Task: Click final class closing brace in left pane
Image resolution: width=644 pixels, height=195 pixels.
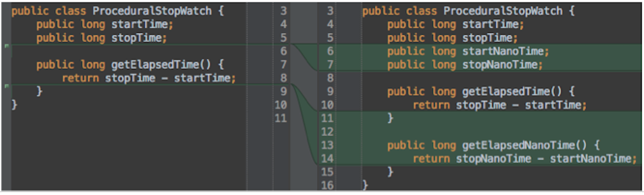Action: click(x=14, y=105)
